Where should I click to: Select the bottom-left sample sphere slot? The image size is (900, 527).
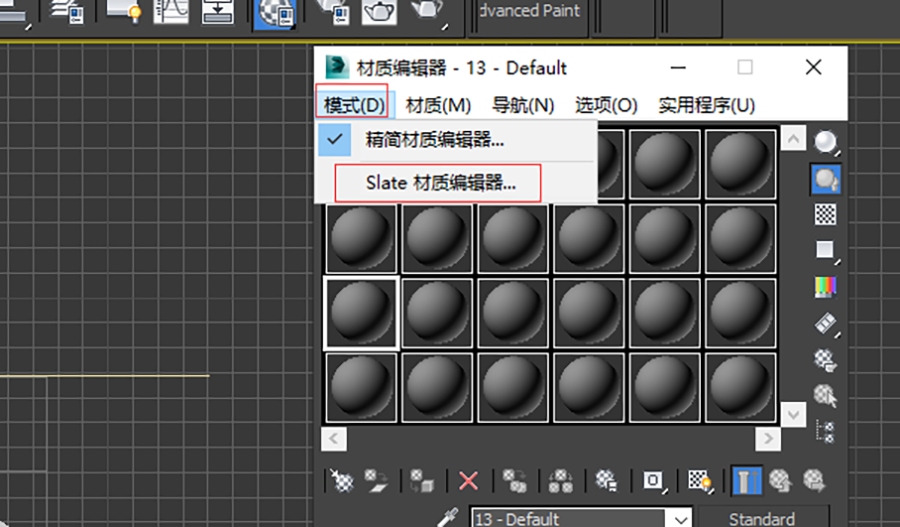[361, 388]
